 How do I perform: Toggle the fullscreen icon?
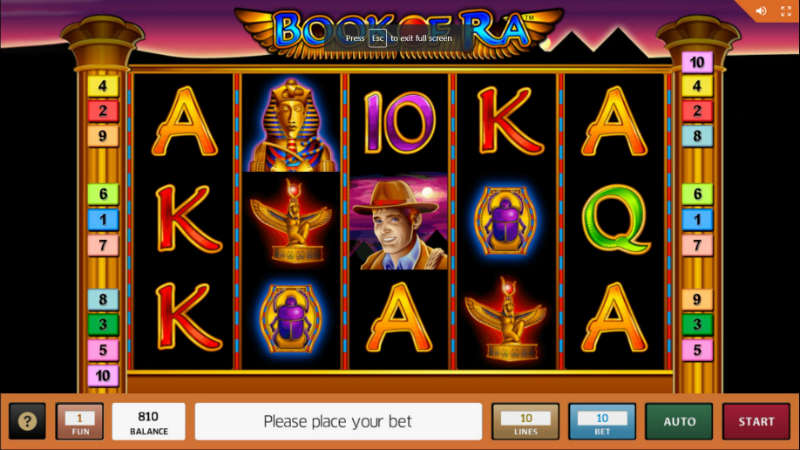[x=786, y=11]
